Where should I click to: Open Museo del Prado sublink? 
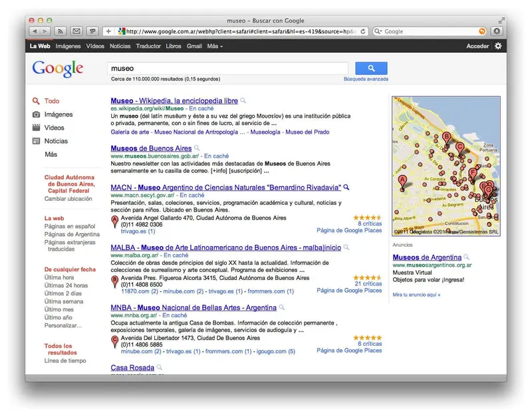coord(307,132)
